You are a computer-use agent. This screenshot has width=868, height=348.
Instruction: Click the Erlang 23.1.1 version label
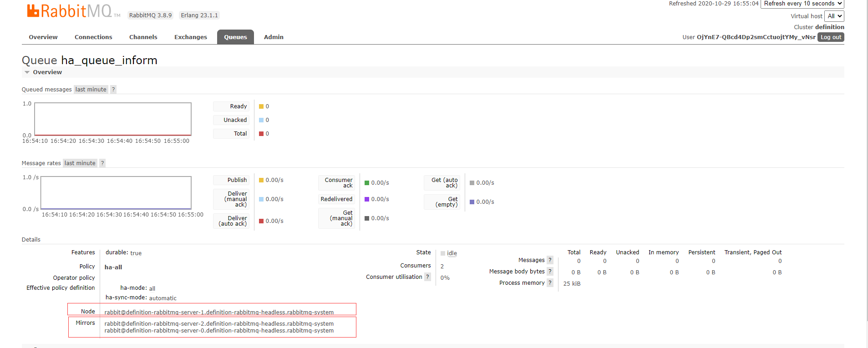[x=199, y=15]
